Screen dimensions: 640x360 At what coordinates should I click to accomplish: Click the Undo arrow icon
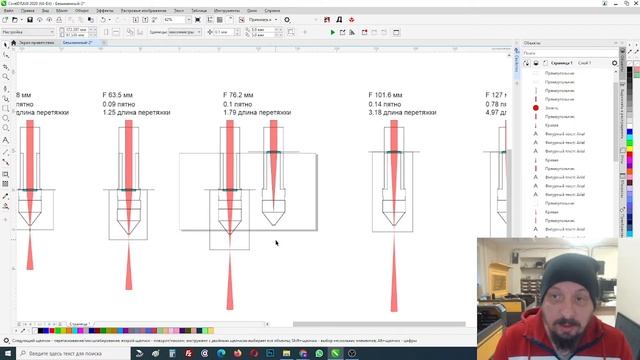(103, 20)
